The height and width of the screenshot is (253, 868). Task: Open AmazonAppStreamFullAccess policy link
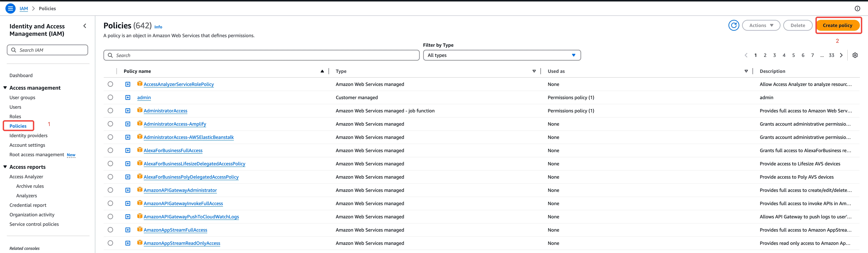tap(175, 230)
